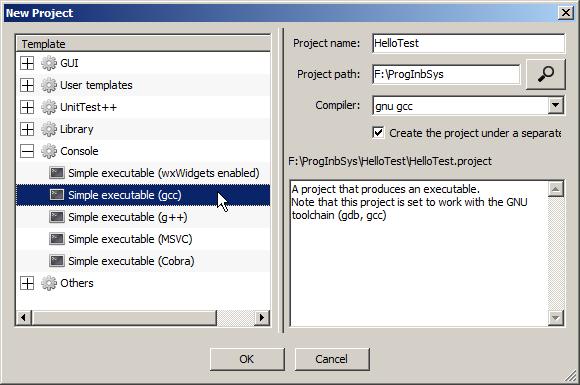Open the Compiler dropdown list

(555, 105)
